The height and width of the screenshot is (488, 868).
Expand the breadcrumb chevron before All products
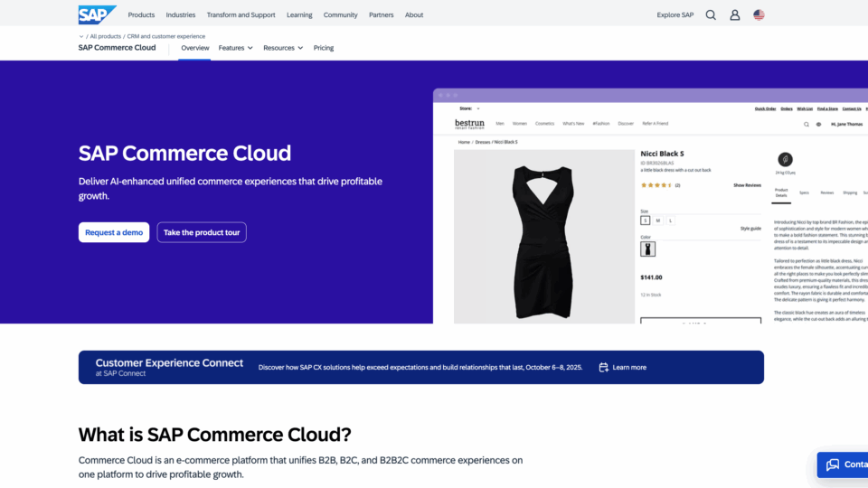coord(81,36)
